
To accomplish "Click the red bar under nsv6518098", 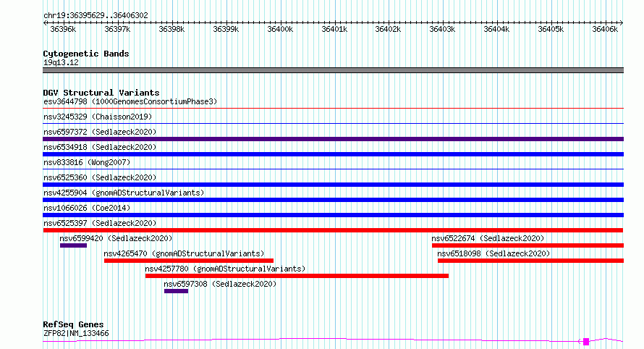I will tap(530, 261).
